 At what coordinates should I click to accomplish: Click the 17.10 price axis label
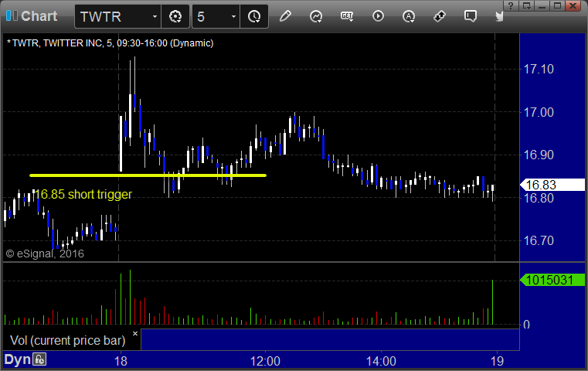539,69
